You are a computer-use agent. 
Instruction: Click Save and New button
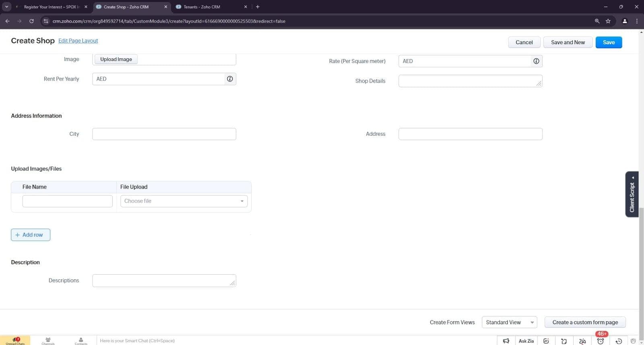(x=568, y=42)
